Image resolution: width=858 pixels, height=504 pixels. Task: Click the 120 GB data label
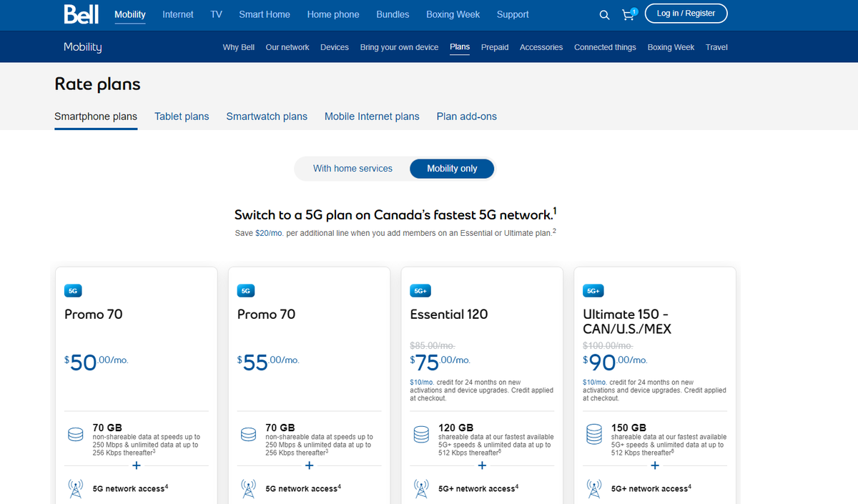click(x=456, y=428)
